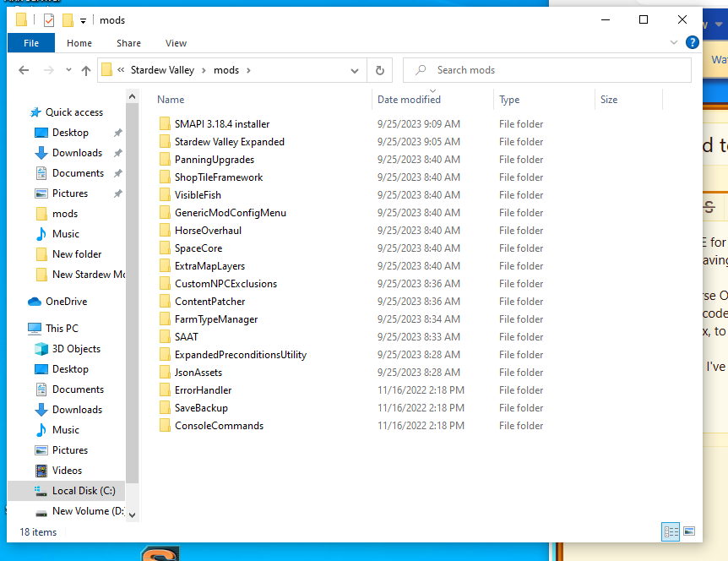Select the PanningUpgrades folder
Image resolution: width=728 pixels, height=561 pixels.
214,160
